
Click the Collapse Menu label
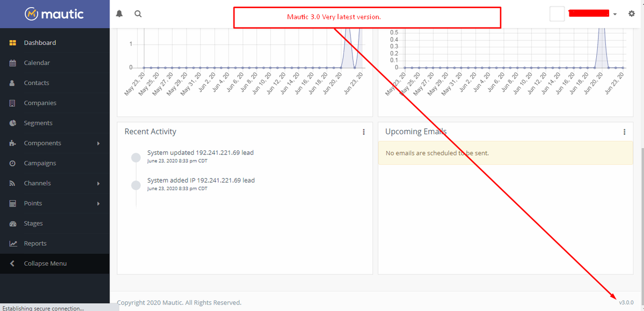(x=45, y=264)
